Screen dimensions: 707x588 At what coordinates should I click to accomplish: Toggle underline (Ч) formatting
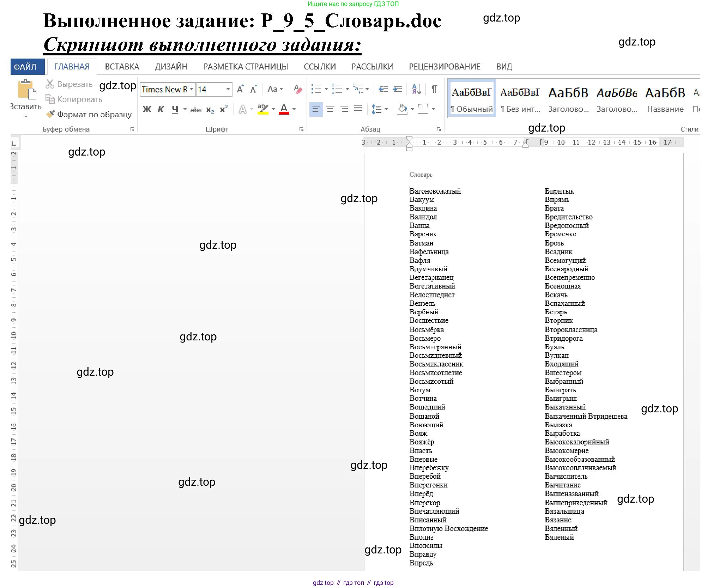tap(175, 109)
